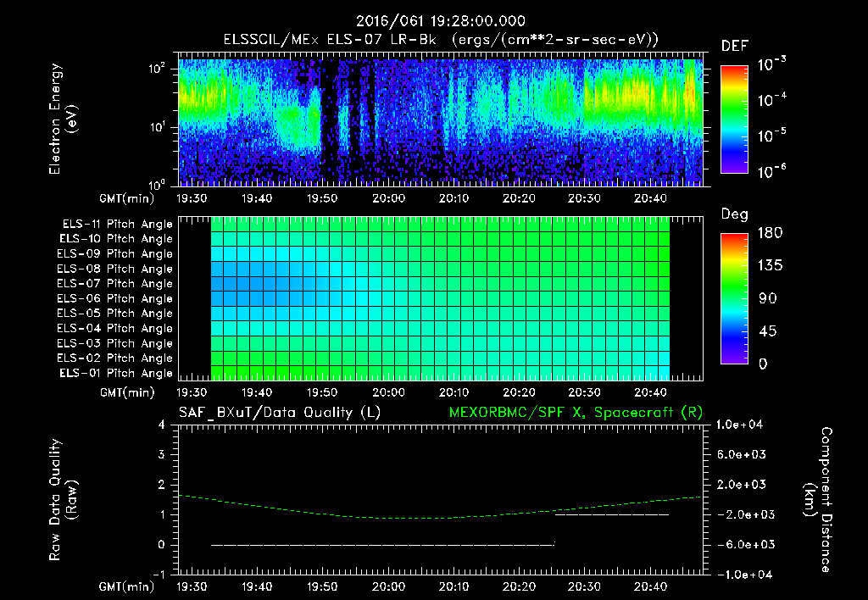Click the 10^-3 tick on DEF legend
The image size is (868, 600).
(x=772, y=64)
